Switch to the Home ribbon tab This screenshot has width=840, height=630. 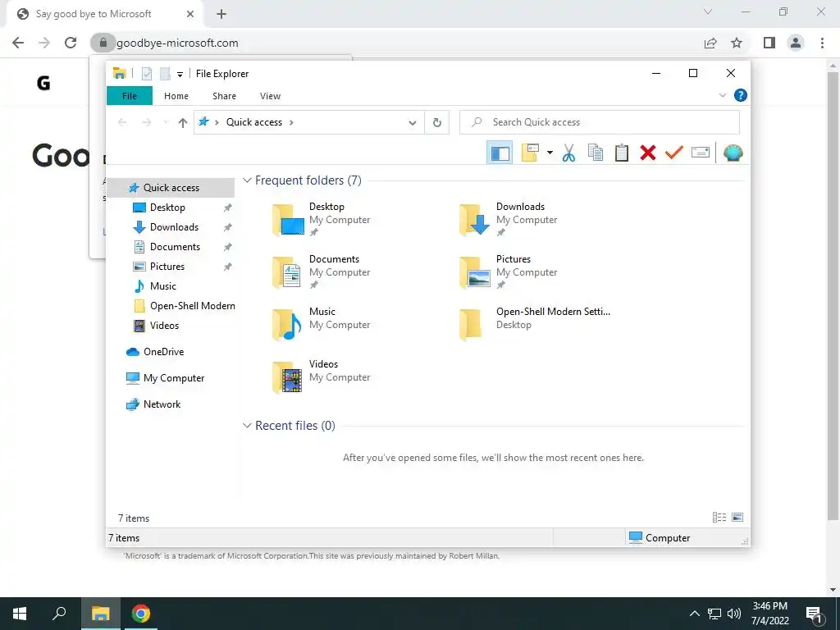click(176, 96)
